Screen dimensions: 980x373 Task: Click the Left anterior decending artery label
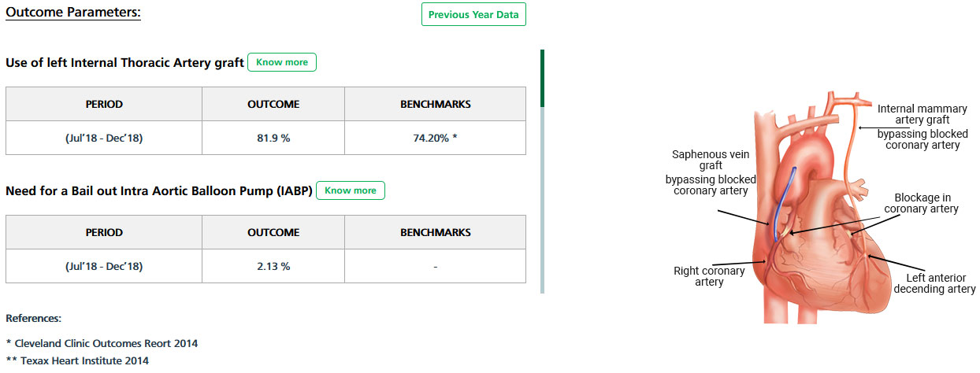935,283
